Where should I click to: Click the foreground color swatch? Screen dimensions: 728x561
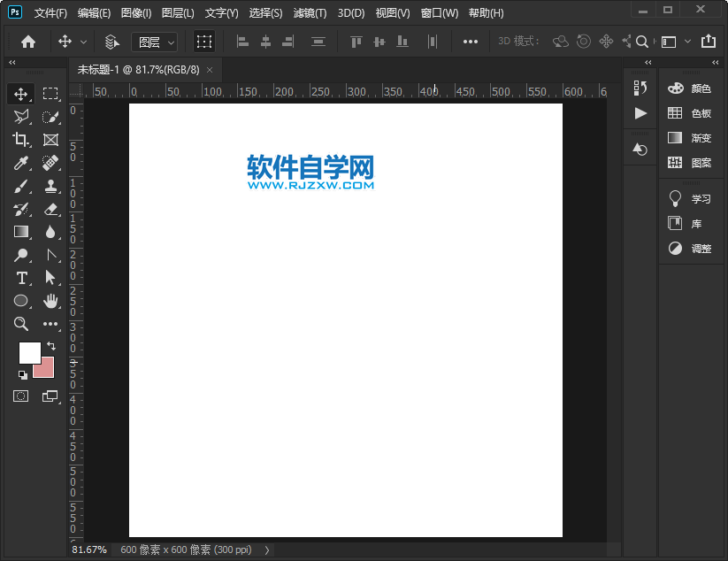point(28,352)
